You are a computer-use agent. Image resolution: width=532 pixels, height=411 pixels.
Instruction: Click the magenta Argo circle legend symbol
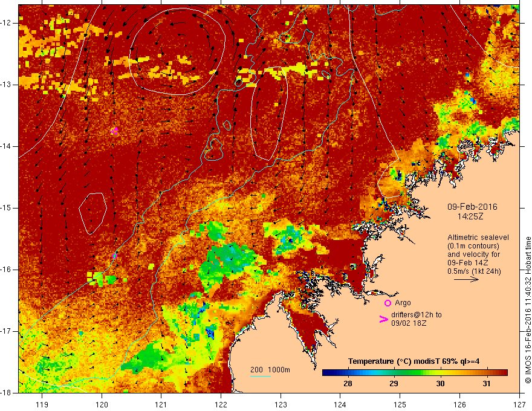(388, 303)
